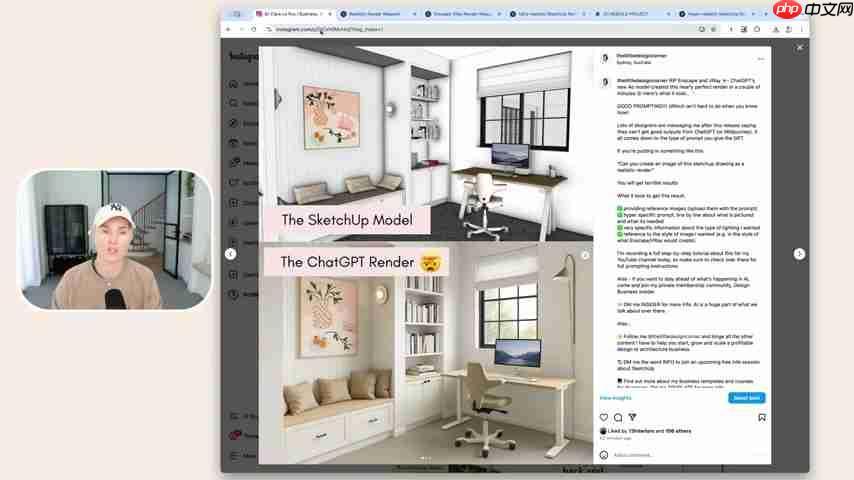
Task: Click the browser back arrow
Action: 229,29
